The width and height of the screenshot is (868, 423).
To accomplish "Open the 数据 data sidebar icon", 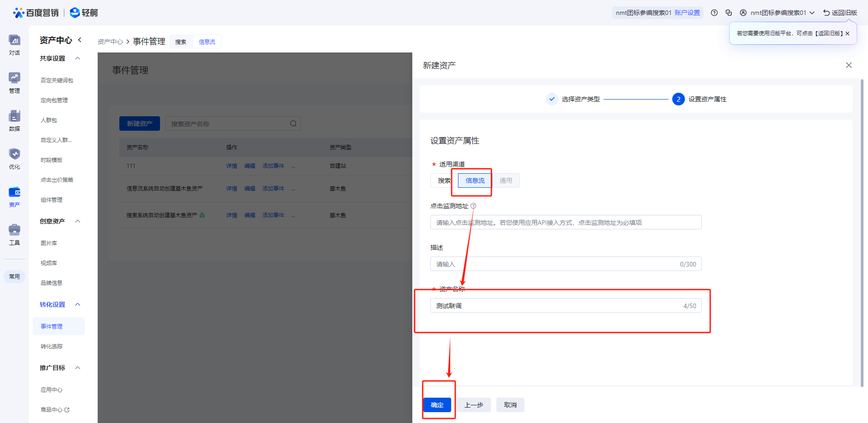I will click(14, 117).
